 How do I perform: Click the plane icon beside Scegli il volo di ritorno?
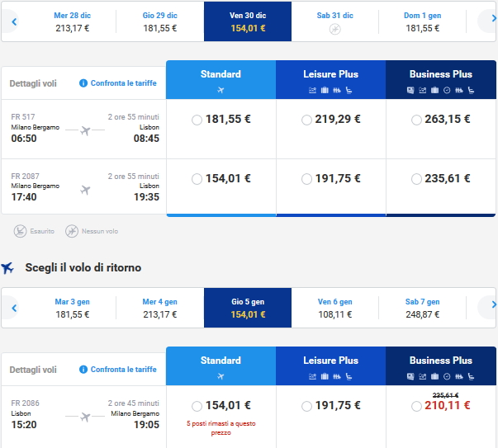pyautogui.click(x=8, y=267)
